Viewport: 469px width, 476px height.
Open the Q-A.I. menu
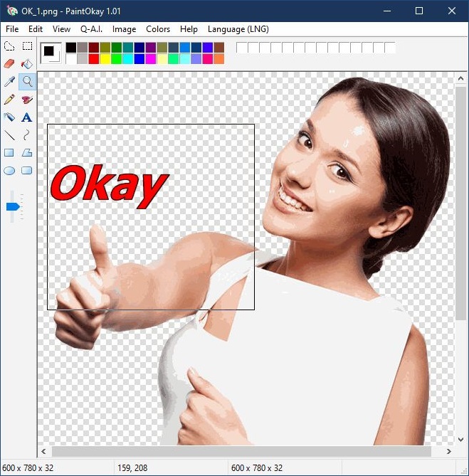click(91, 29)
